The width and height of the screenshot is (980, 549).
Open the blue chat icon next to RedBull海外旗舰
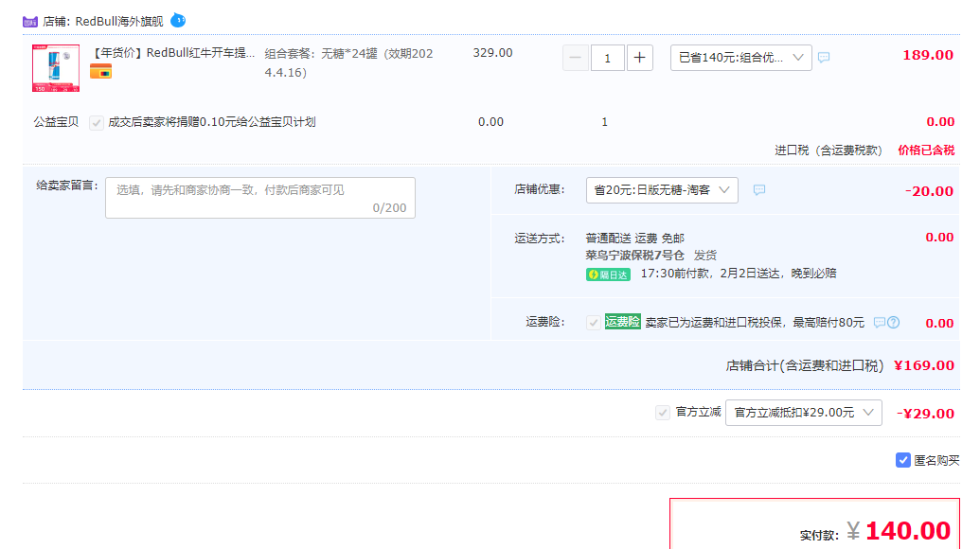pos(178,21)
